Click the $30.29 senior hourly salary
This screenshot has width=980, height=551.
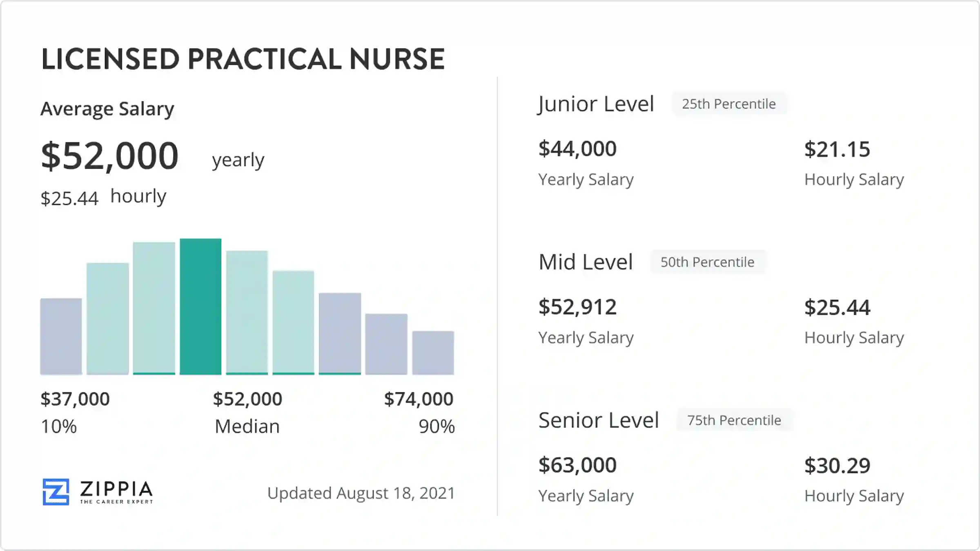point(837,466)
